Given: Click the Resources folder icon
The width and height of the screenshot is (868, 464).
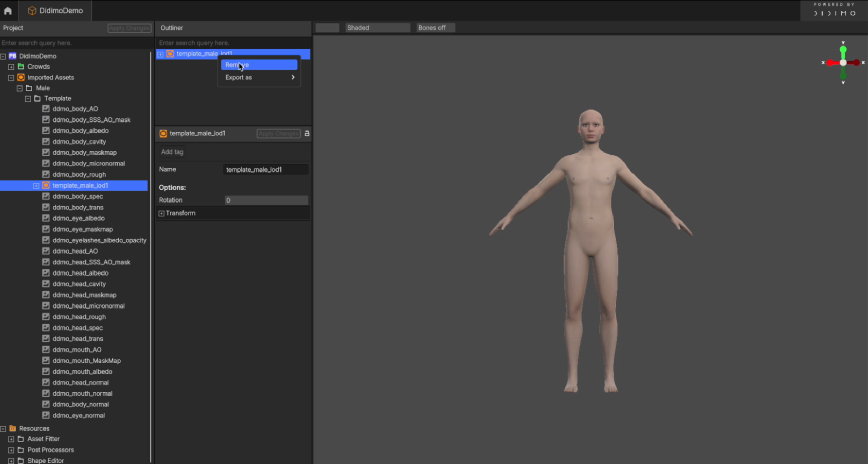Looking at the screenshot, I should click(12, 428).
